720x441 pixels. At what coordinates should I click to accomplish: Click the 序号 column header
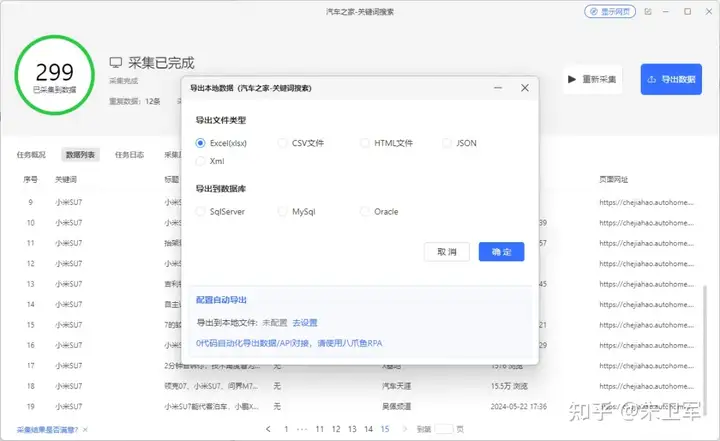(30, 180)
